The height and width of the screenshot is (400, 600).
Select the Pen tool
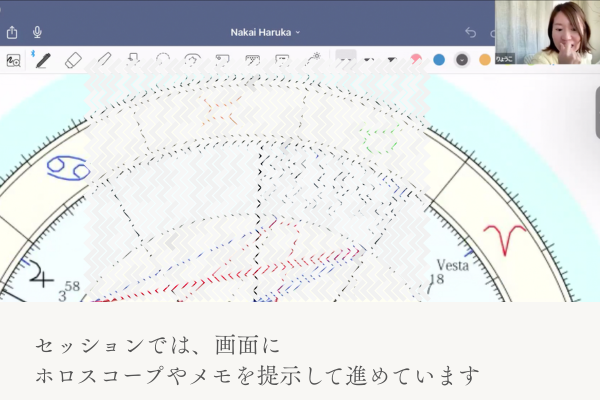(x=43, y=60)
